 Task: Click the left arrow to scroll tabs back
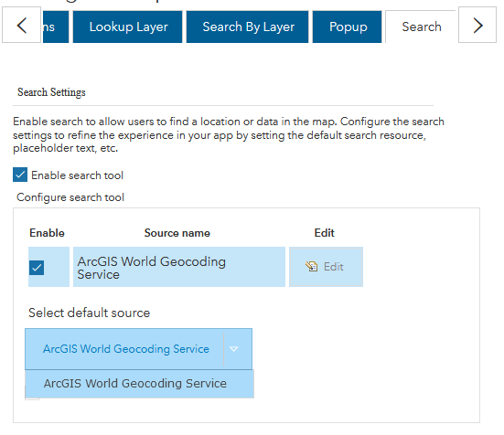(x=22, y=25)
